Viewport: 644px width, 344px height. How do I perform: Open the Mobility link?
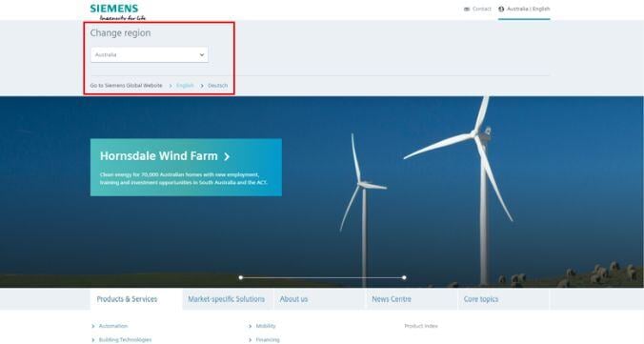click(x=266, y=326)
